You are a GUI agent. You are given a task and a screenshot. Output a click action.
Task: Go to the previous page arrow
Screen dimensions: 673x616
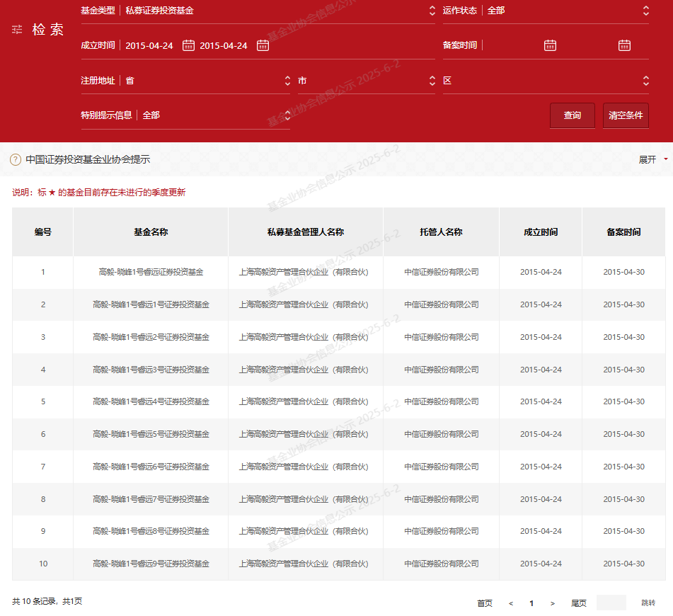pos(511,603)
